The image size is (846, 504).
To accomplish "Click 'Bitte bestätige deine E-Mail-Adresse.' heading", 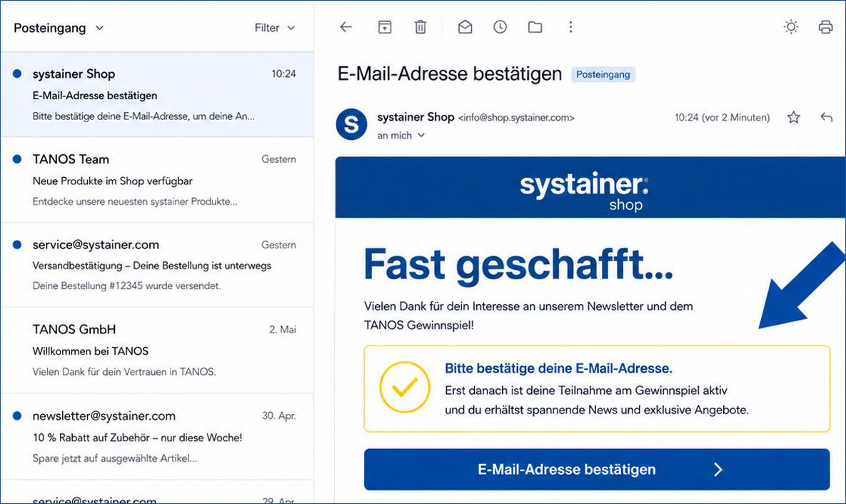I will pos(558,368).
